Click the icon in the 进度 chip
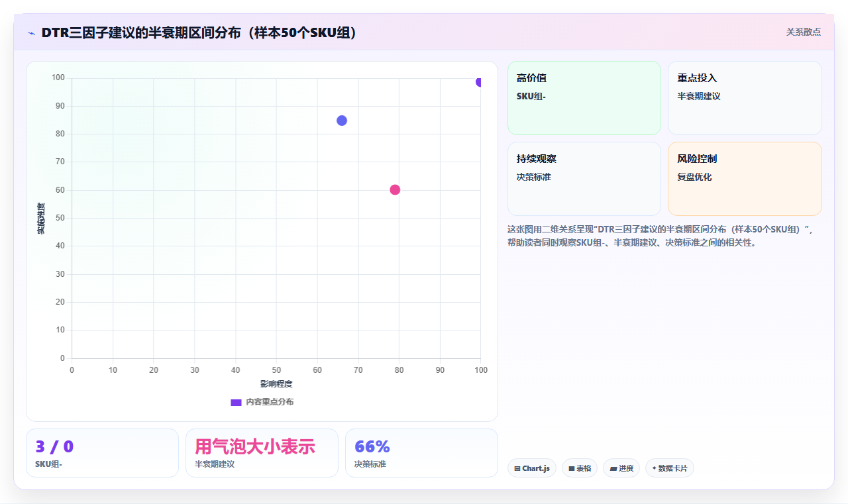This screenshot has width=848, height=504. (x=613, y=469)
